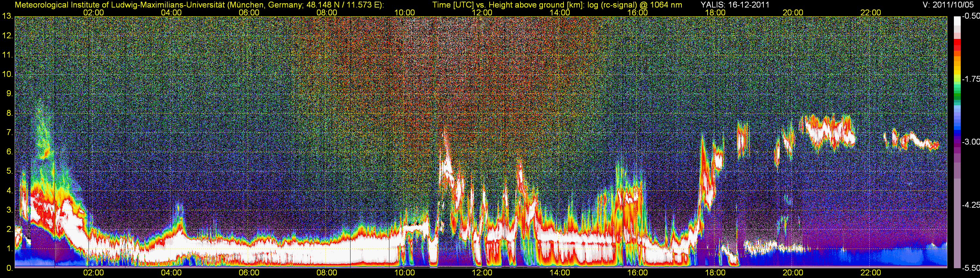Click the -4.25 value on the color scale

tap(971, 205)
